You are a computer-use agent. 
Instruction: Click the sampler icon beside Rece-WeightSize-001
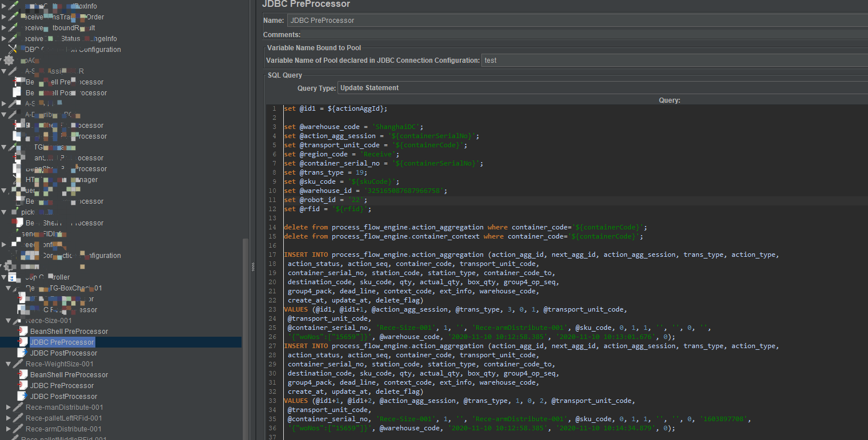coord(18,364)
